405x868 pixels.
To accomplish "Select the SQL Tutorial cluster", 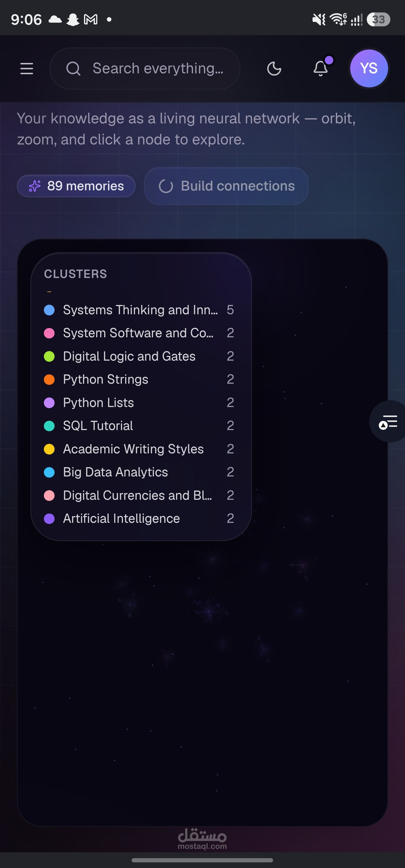I will [x=139, y=426].
